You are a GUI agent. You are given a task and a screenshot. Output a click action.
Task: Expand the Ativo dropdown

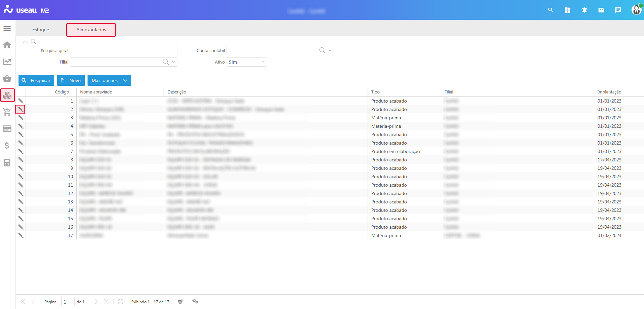(263, 62)
